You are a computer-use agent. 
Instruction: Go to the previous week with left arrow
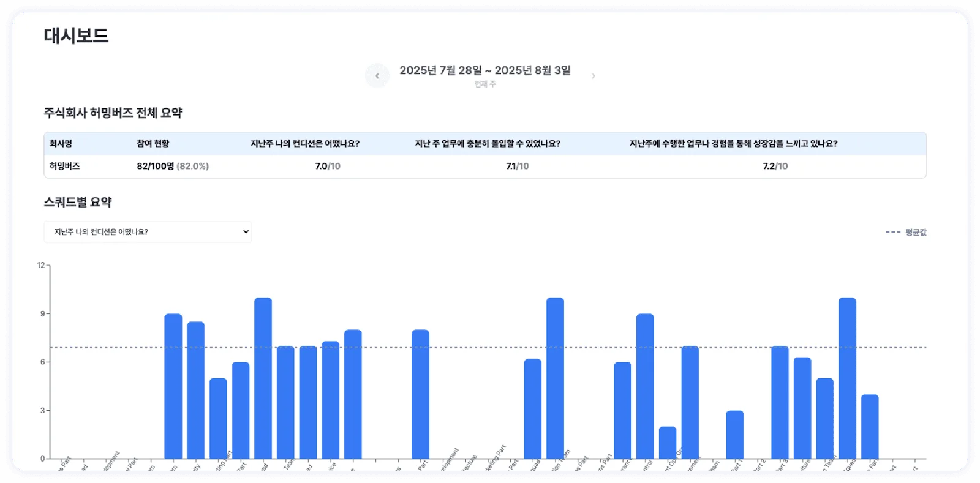[377, 76]
